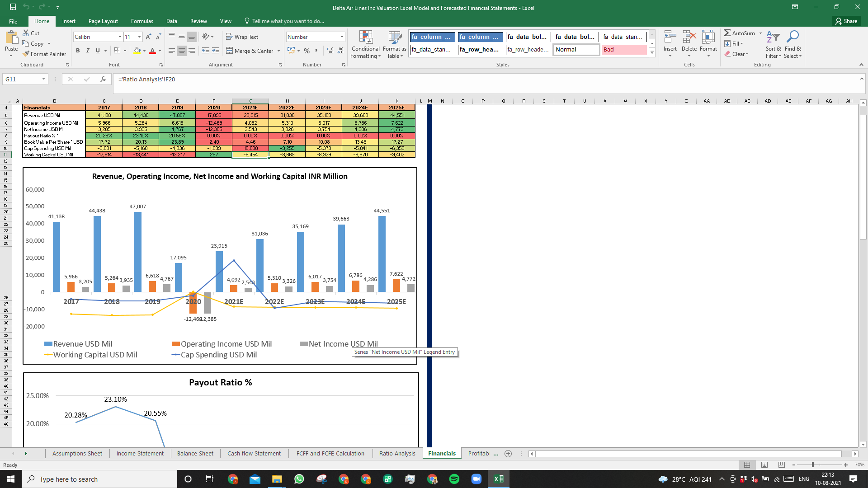Toggle Bottom Align

[192, 37]
